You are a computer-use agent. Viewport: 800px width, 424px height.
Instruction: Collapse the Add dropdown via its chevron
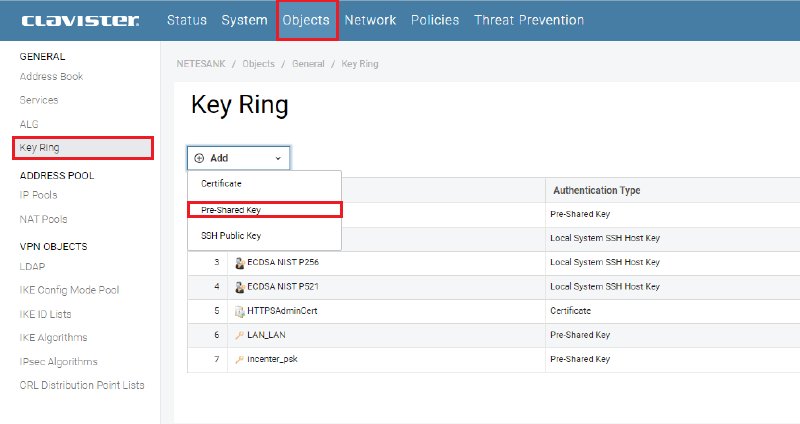(x=278, y=158)
